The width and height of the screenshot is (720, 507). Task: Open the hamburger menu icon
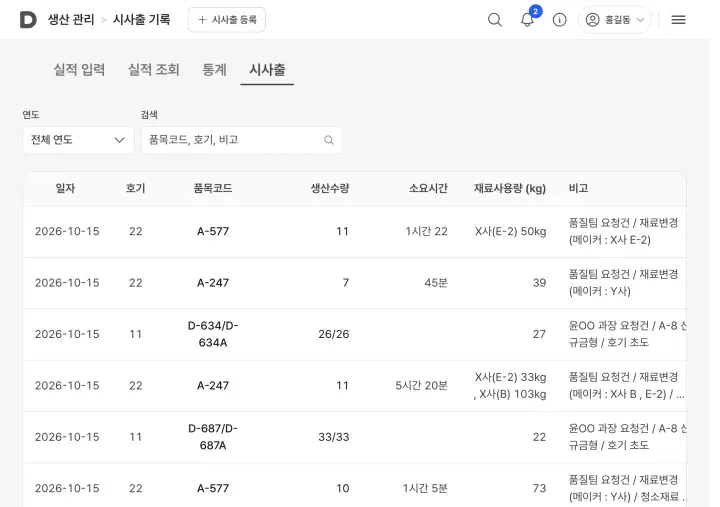click(x=678, y=20)
